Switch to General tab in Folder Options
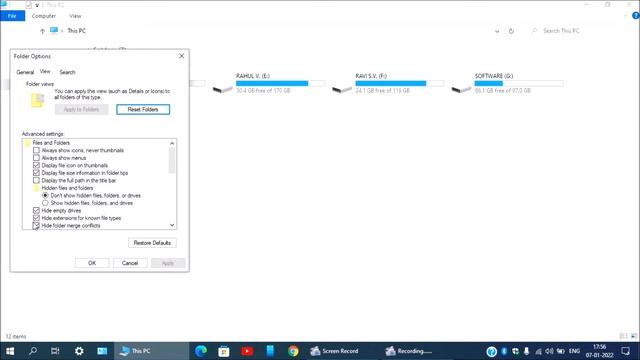 (x=25, y=72)
